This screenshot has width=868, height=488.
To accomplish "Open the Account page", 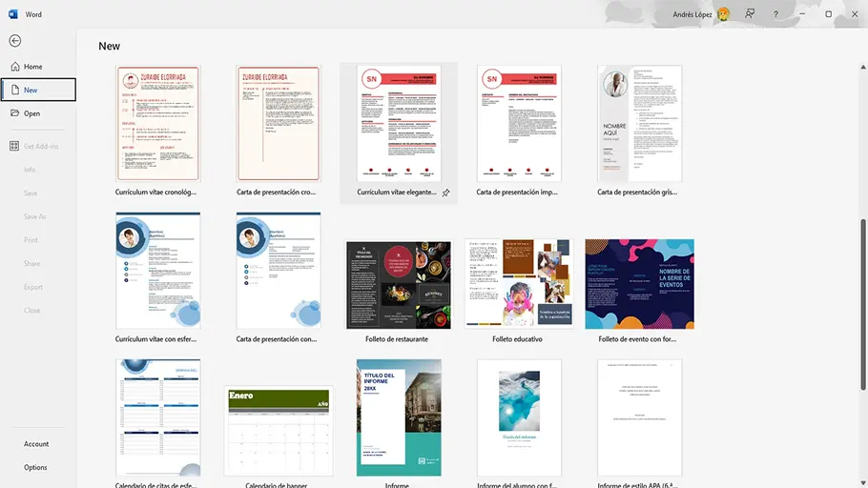I will 36,444.
